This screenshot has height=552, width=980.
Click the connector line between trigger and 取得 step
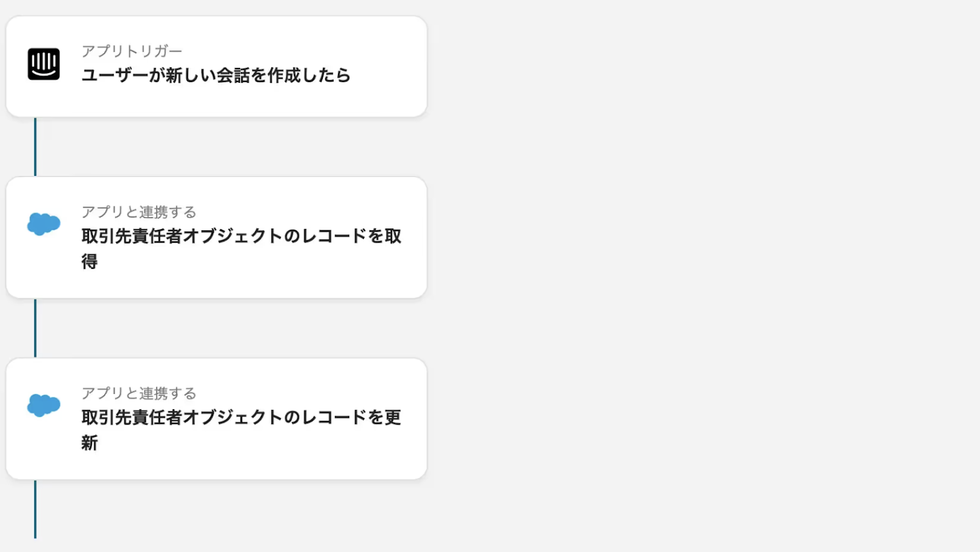[36, 147]
